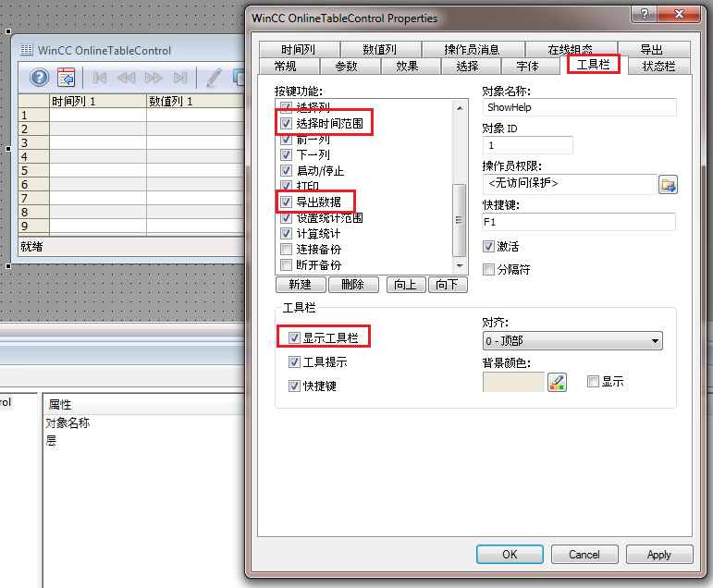
Task: Select the 工具栏 tab
Action: pyautogui.click(x=594, y=64)
